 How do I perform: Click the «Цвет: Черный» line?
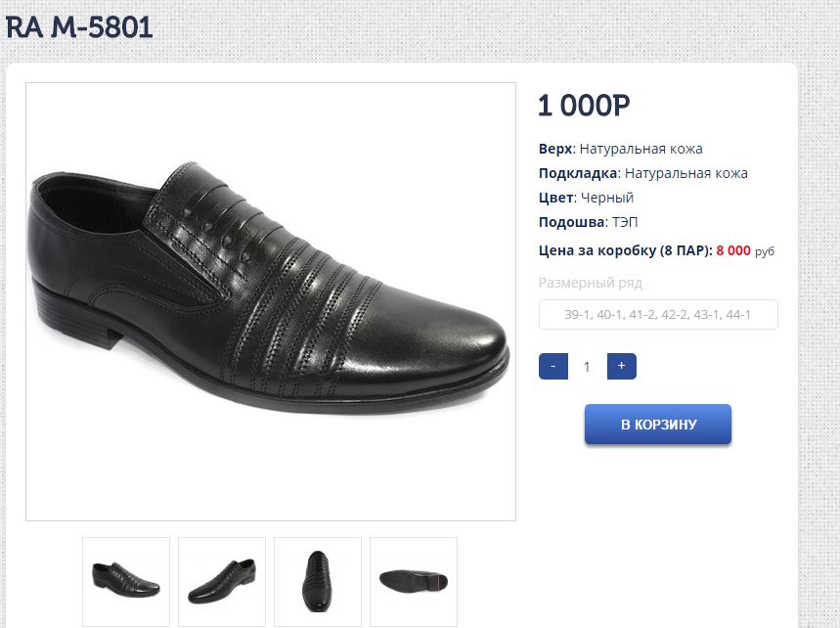pyautogui.click(x=586, y=198)
